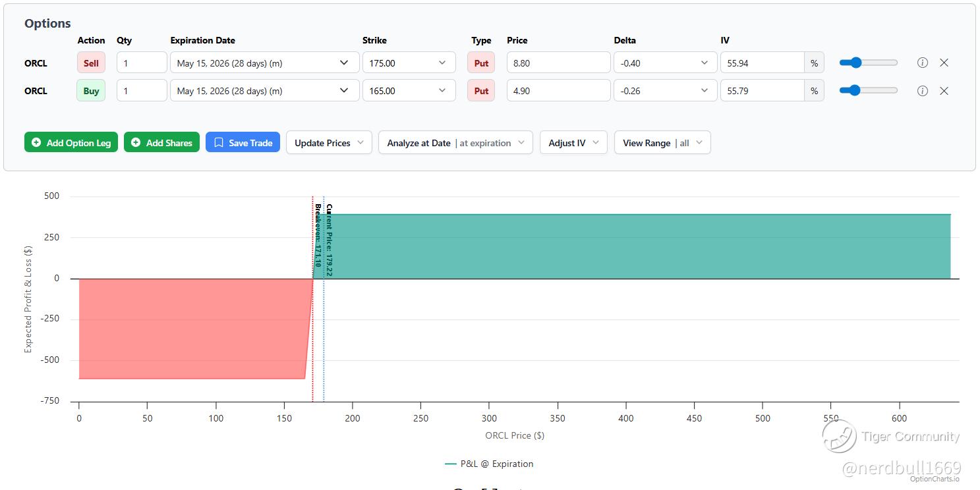This screenshot has width=980, height=490.
Task: Click the ORCL Price ($) axis title
Action: click(515, 435)
